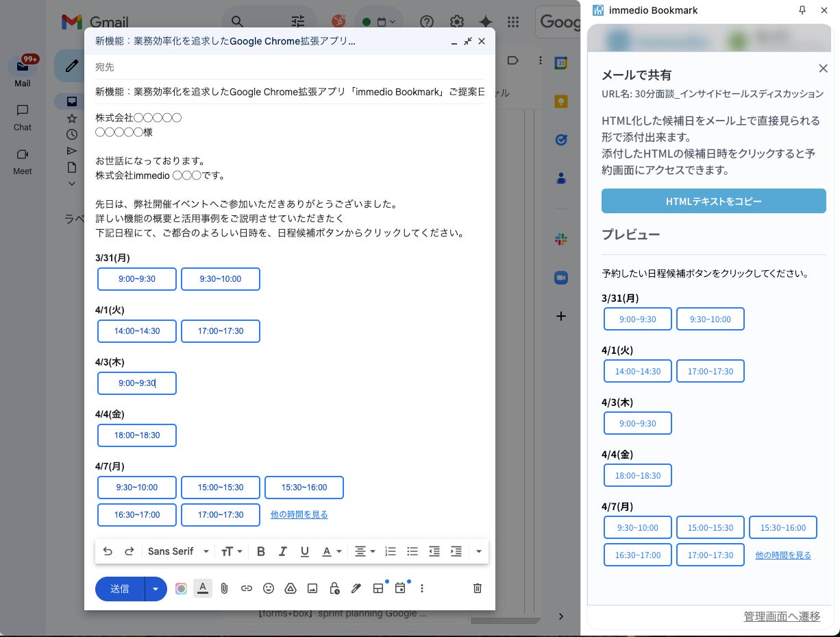Open layout templates icon in compose bar
Image resolution: width=840 pixels, height=637 pixels.
[378, 588]
